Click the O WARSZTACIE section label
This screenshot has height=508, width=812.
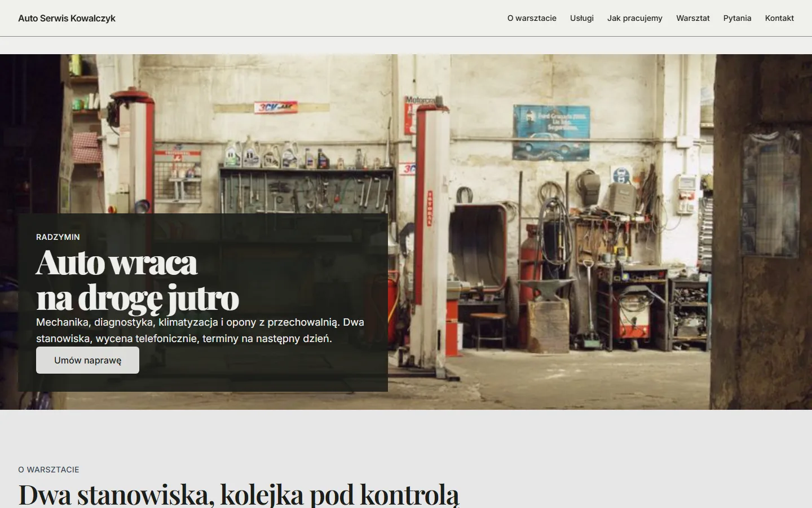(x=48, y=470)
